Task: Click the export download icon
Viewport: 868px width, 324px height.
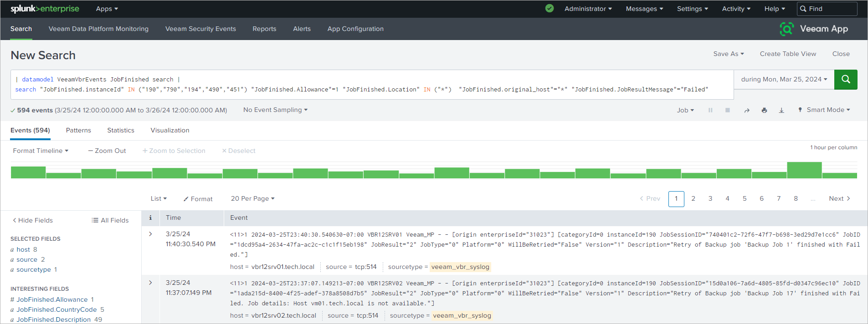Action: [x=781, y=110]
